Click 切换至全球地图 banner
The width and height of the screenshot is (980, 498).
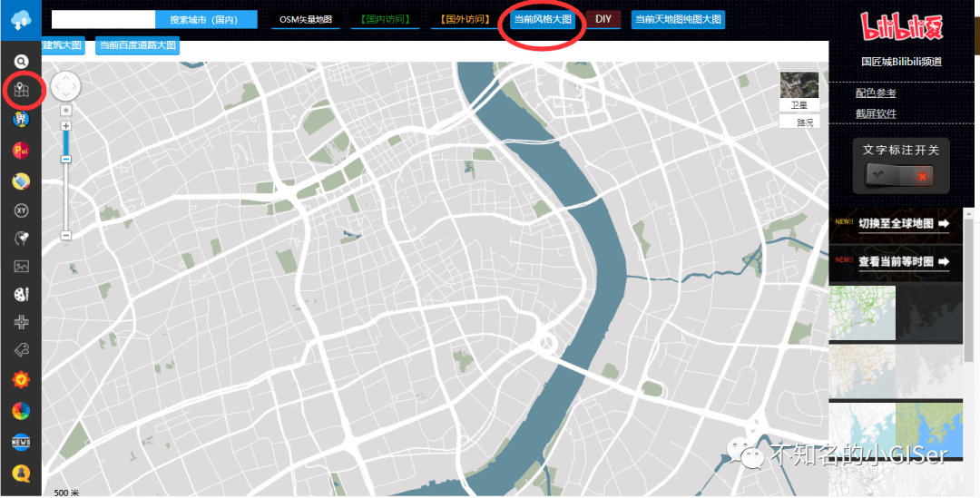[x=896, y=224]
